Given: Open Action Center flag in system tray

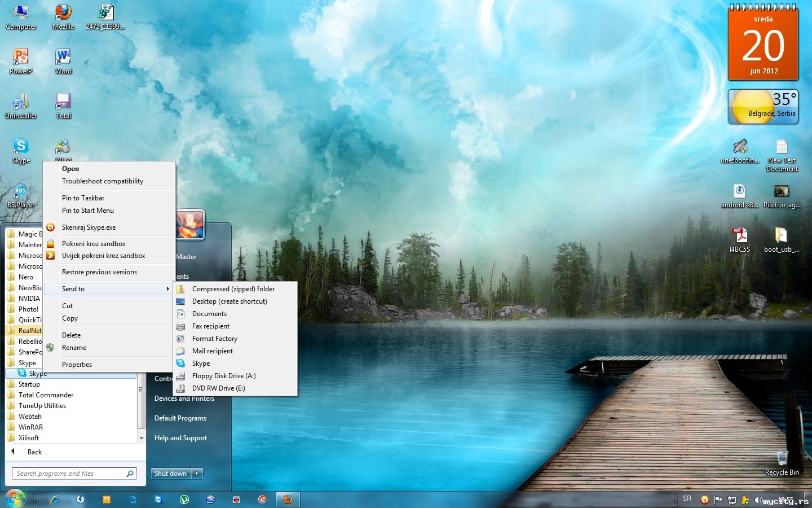Looking at the screenshot, I should pos(718,500).
